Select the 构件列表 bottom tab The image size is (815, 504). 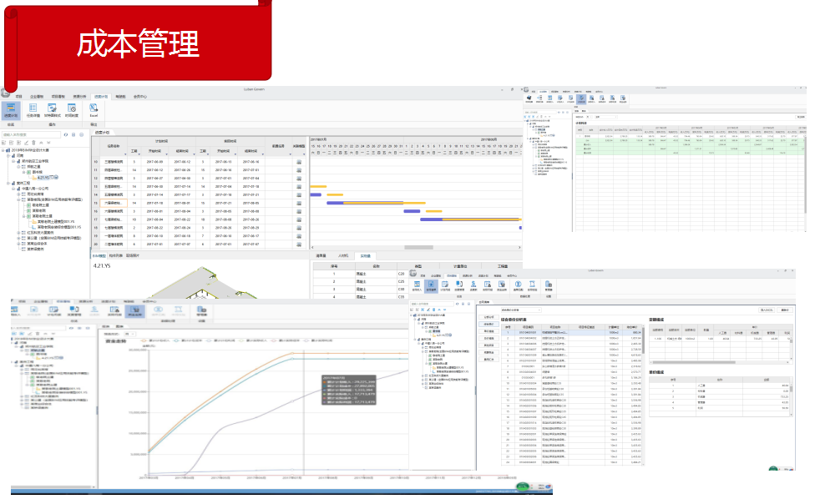[116, 255]
